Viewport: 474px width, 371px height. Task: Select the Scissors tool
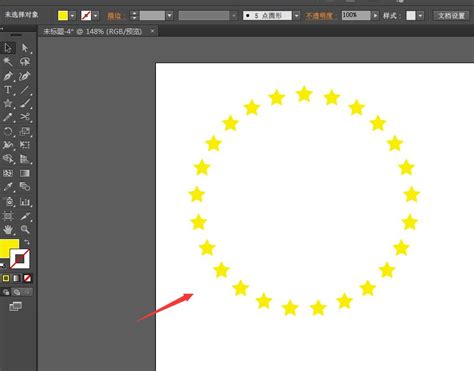pos(25,117)
